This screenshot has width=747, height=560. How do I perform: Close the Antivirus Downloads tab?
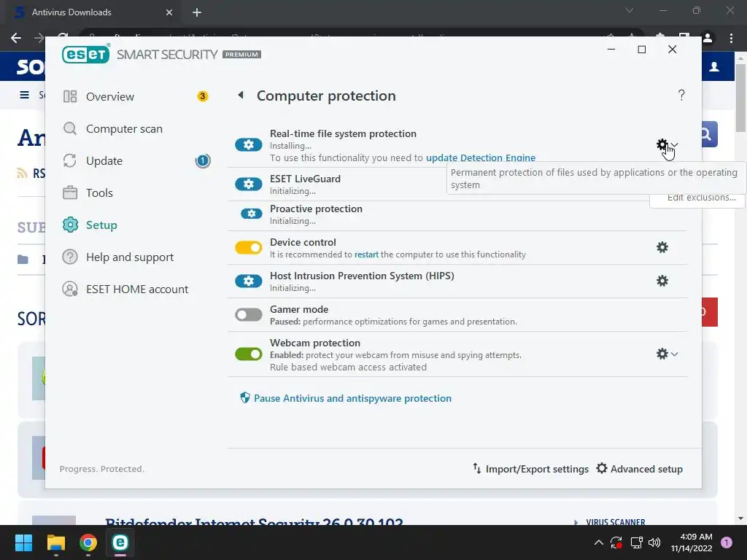click(x=169, y=12)
